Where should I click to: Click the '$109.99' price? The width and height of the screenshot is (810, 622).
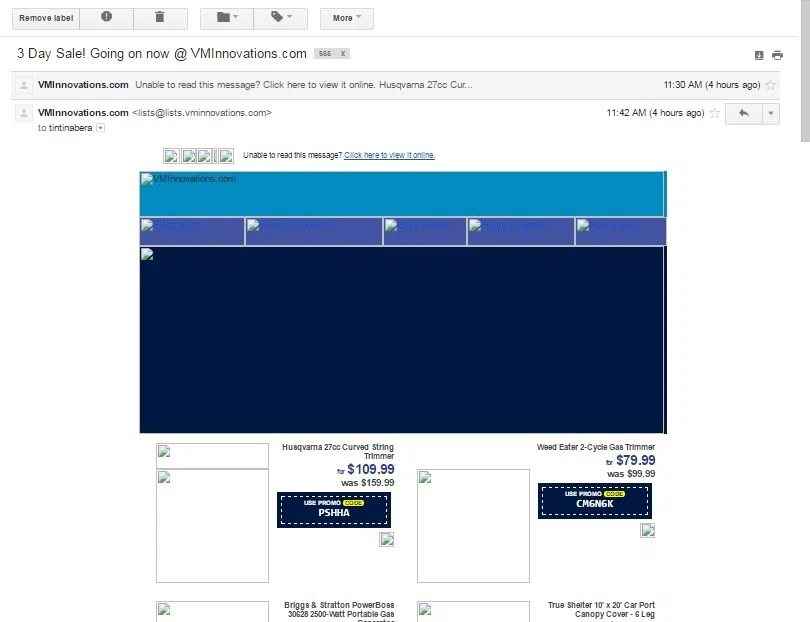(x=371, y=469)
